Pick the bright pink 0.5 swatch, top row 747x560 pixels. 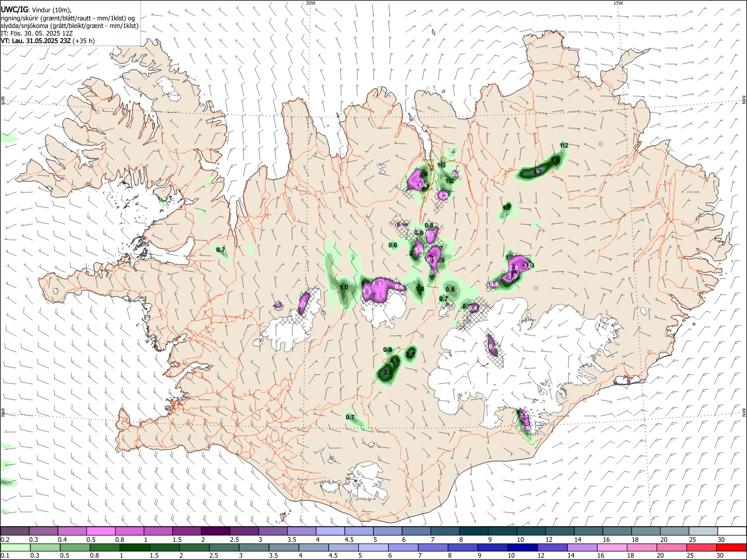(x=100, y=531)
